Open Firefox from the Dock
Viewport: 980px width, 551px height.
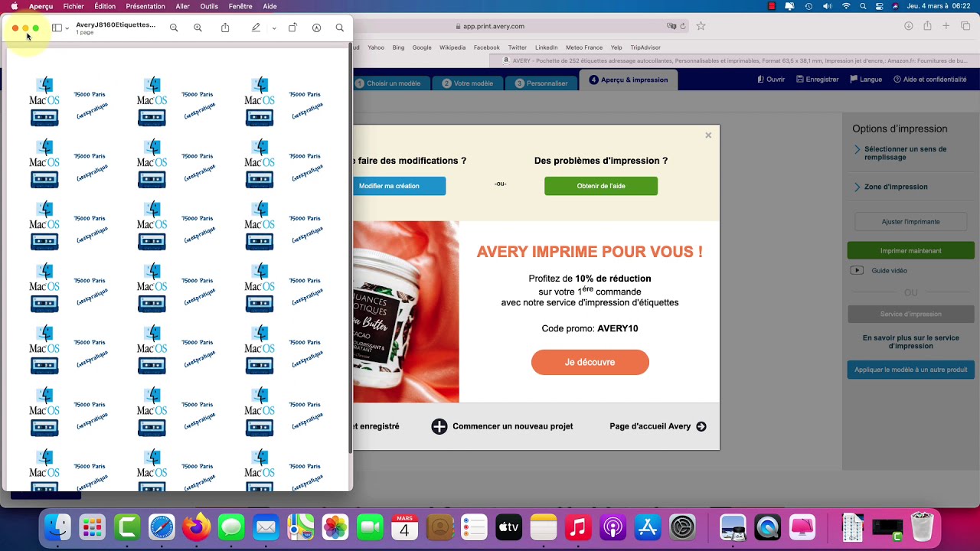click(x=196, y=527)
